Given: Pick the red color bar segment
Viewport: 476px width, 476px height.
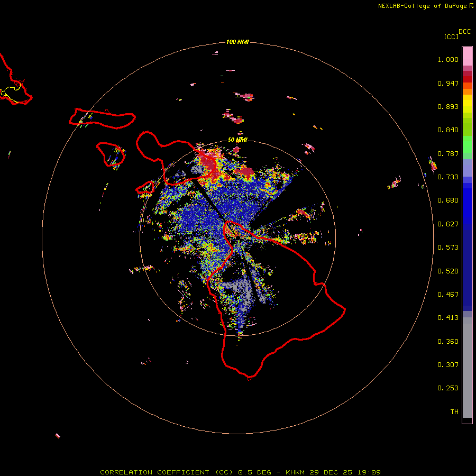Looking at the screenshot, I should click(x=467, y=79).
